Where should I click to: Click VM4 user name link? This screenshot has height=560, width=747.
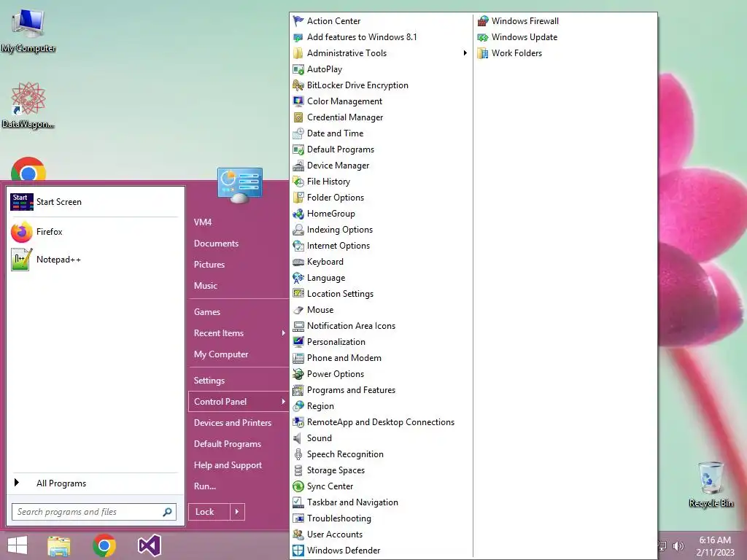[x=203, y=222]
